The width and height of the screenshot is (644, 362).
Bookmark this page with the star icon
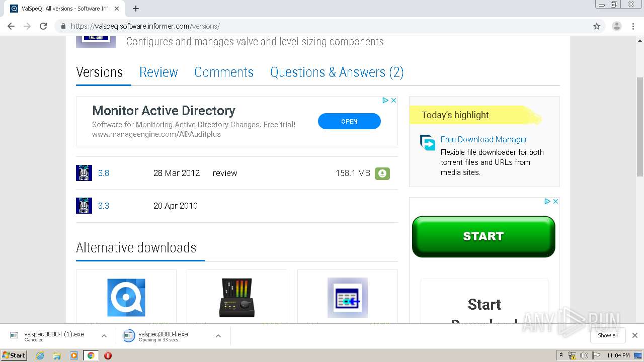(597, 26)
